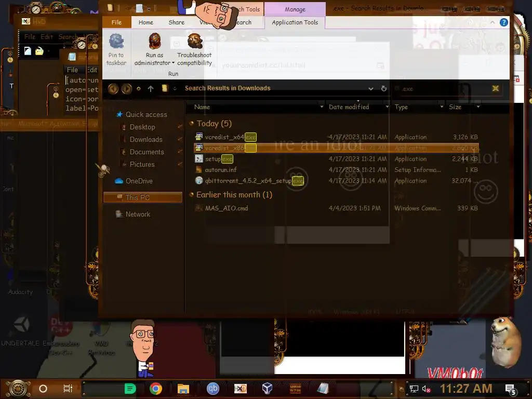Viewport: 532px width, 399px height.
Task: Open Notepad's File menu behind Explorer
Action: 72,70
